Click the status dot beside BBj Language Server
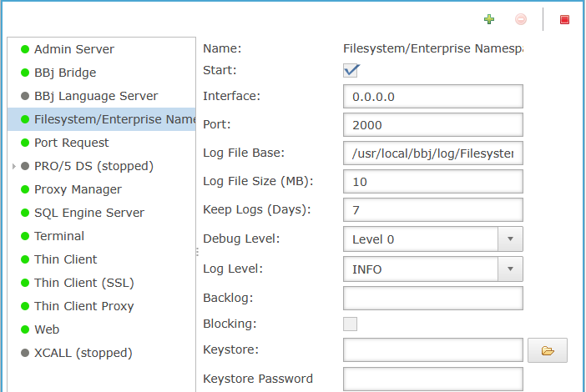 click(x=25, y=96)
